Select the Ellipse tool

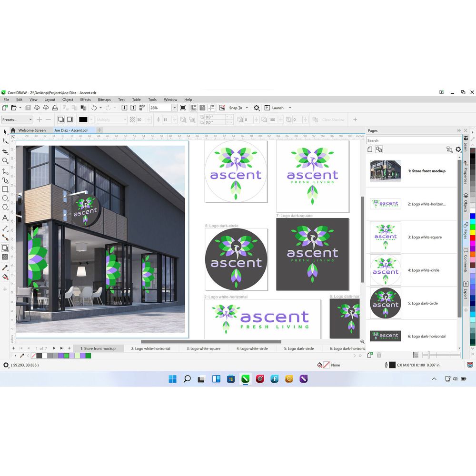click(5, 198)
